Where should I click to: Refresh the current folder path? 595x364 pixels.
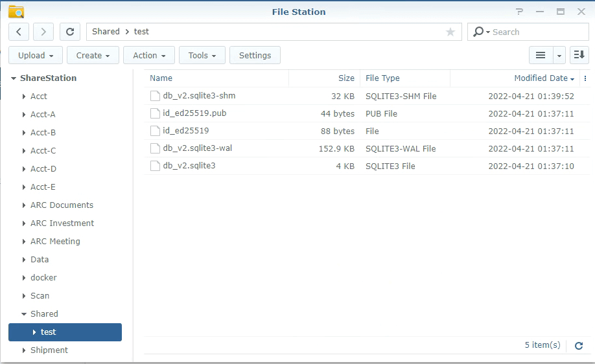click(x=70, y=32)
